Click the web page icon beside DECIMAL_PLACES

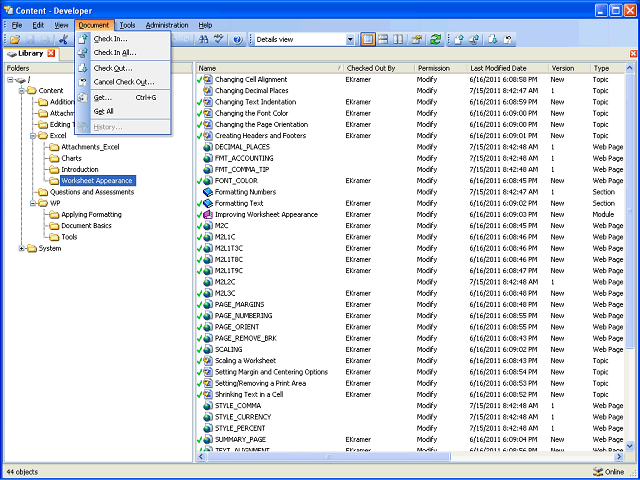coord(208,147)
